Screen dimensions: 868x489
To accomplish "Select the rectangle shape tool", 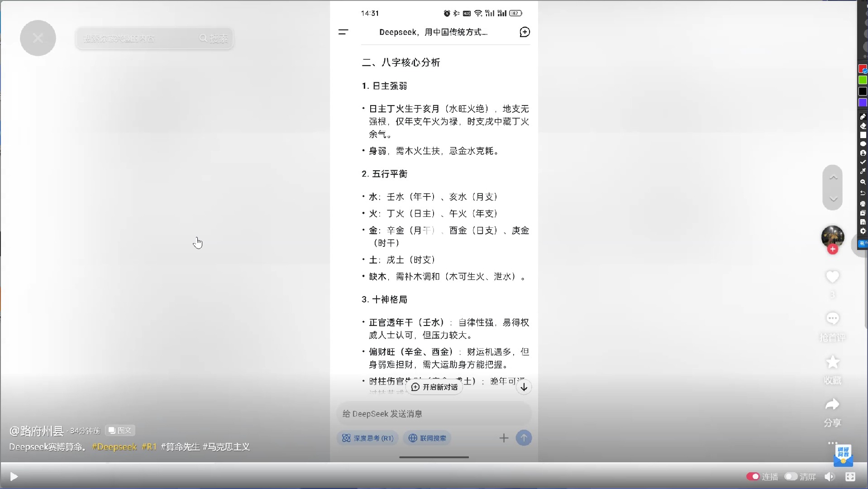I will (x=863, y=135).
